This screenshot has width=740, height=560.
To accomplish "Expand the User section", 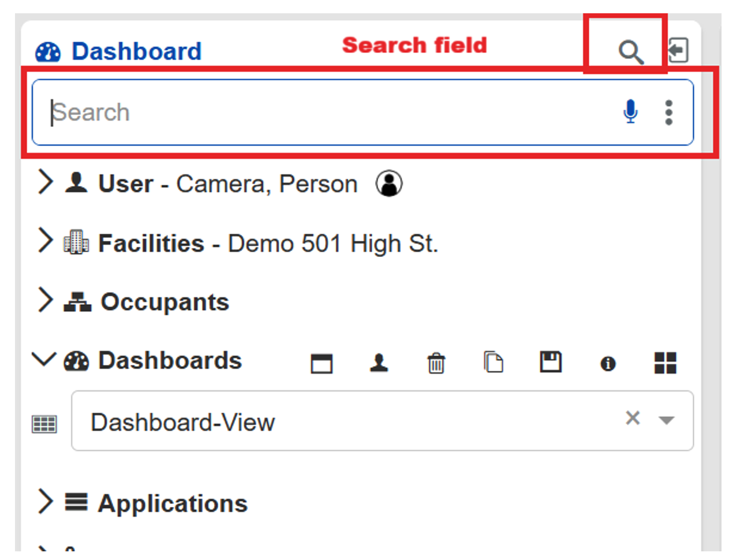I will tap(45, 182).
